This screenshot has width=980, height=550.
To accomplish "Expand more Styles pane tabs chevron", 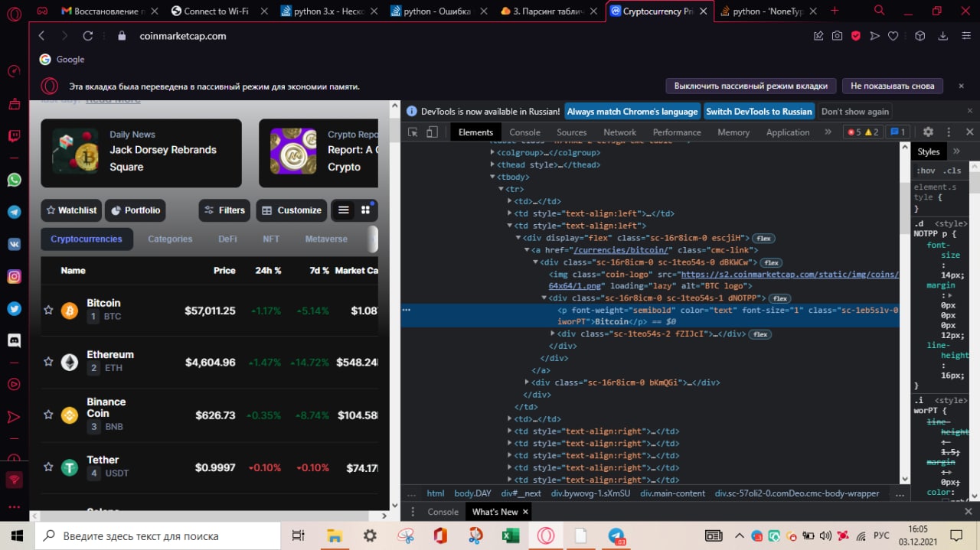I will pyautogui.click(x=956, y=151).
